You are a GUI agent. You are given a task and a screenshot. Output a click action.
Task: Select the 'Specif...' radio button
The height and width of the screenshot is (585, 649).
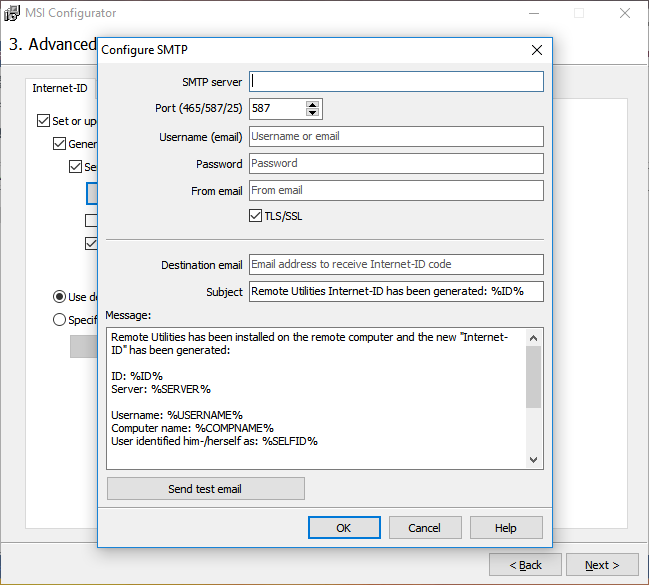(59, 320)
